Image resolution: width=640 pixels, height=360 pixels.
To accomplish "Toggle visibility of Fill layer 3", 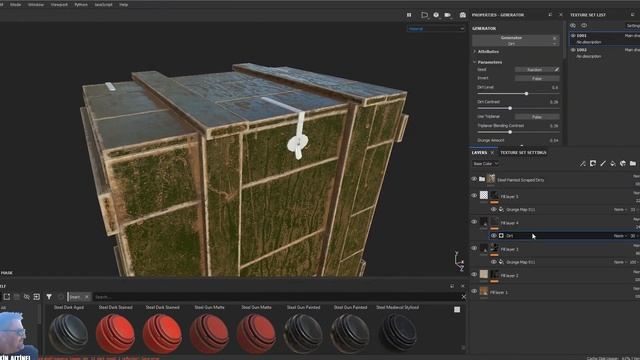I will point(474,248).
